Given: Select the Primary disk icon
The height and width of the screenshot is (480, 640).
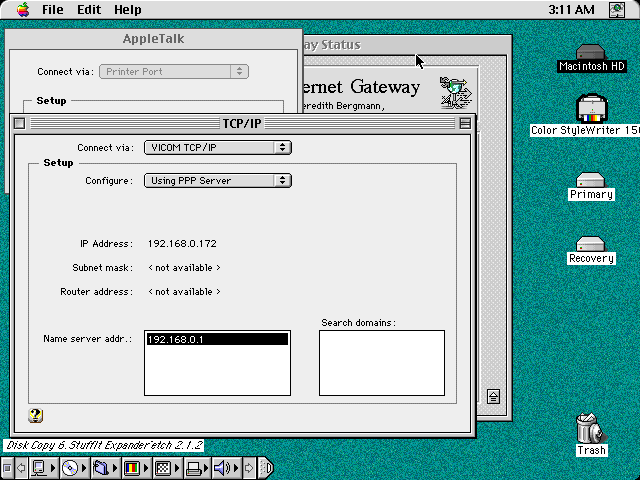Looking at the screenshot, I should click(591, 187).
